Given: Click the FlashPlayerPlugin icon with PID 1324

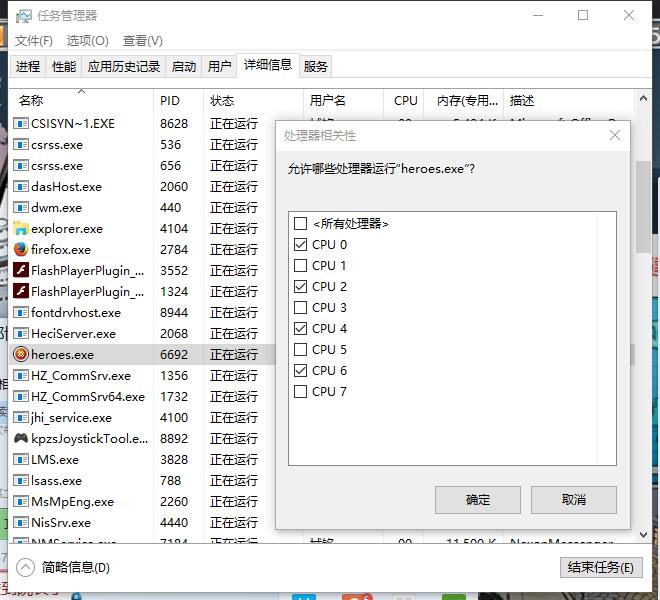Looking at the screenshot, I should 21,291.
